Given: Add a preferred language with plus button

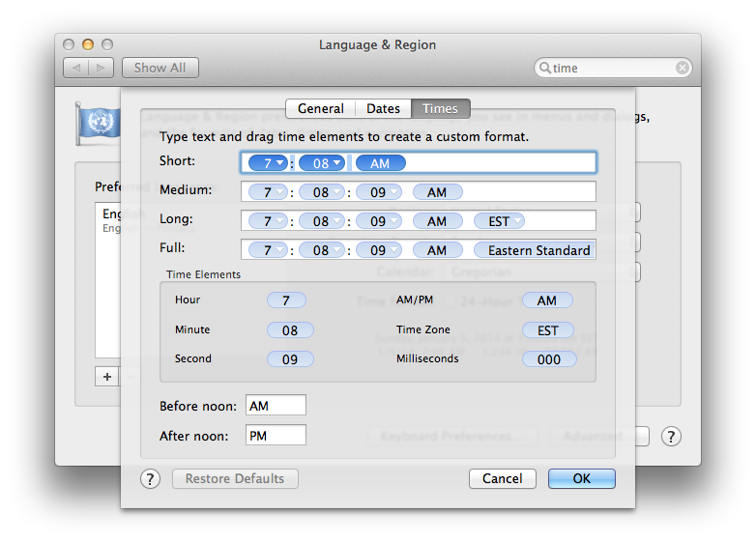Looking at the screenshot, I should pyautogui.click(x=107, y=377).
